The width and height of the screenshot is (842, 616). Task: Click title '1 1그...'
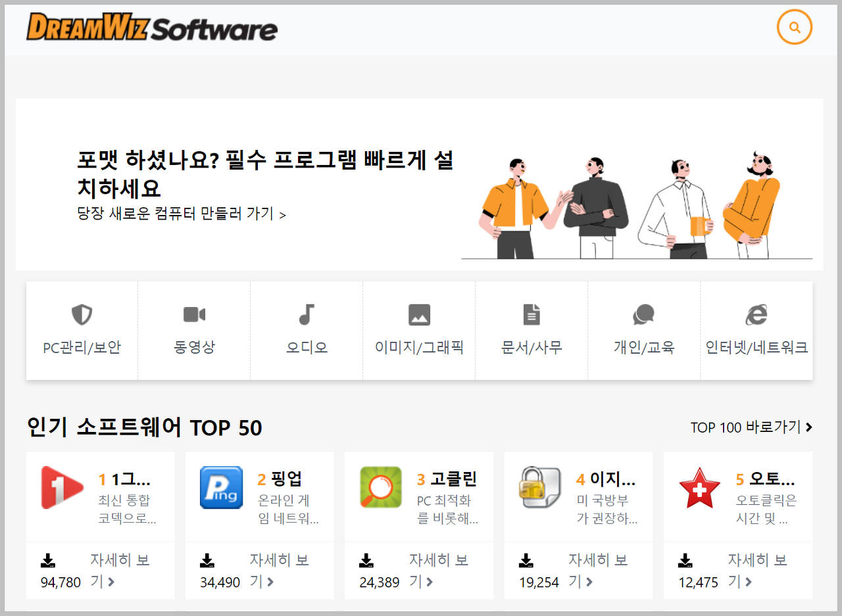[125, 479]
